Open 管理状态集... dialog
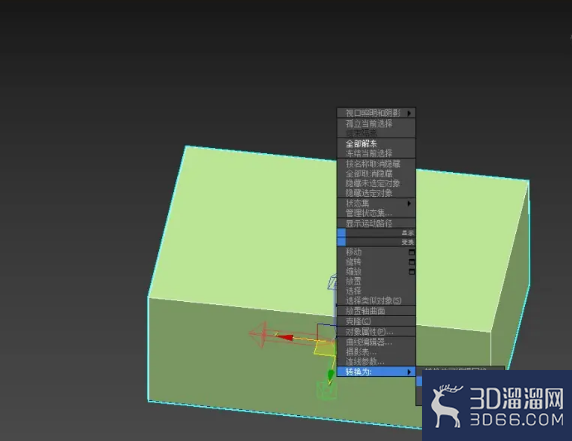This screenshot has height=441, width=572. [376, 213]
